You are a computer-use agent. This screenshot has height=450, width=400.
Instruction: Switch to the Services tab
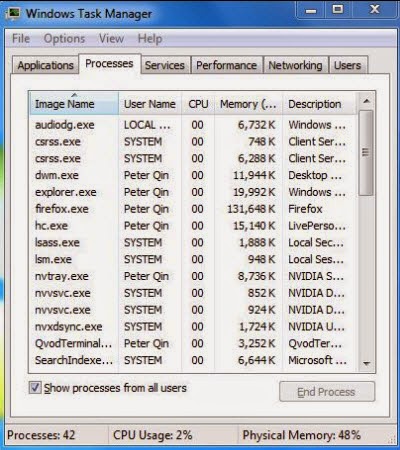(165, 65)
